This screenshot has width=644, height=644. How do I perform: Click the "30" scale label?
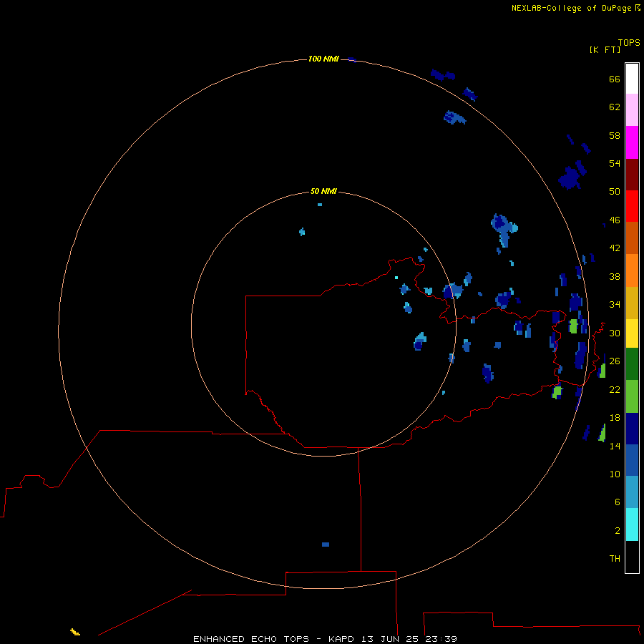click(x=615, y=333)
